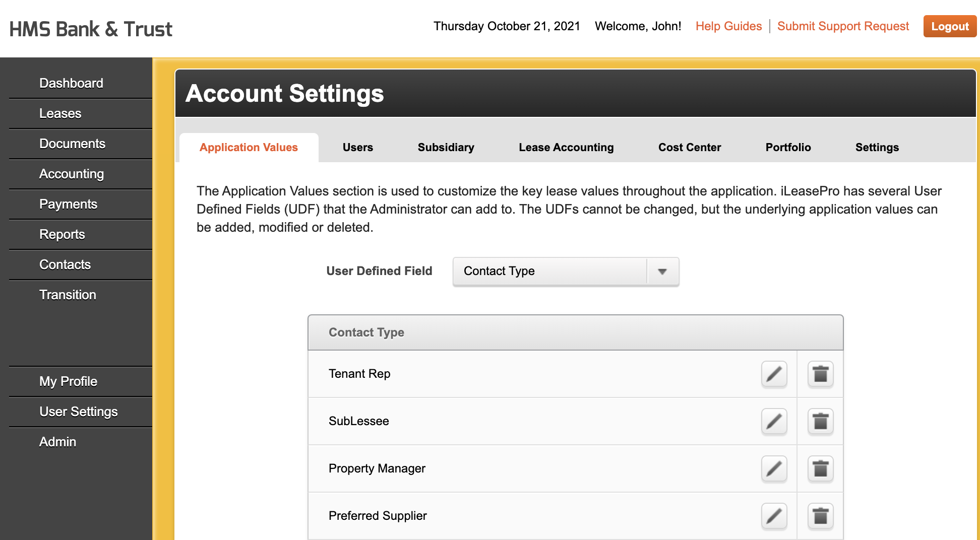This screenshot has height=540, width=980.
Task: Delete the Property Manager entry
Action: point(820,468)
